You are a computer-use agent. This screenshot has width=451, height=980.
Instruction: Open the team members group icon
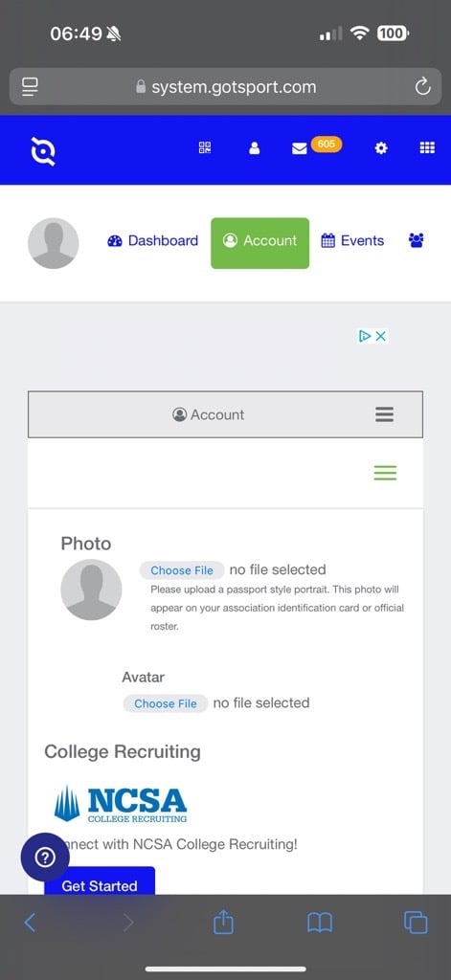click(x=416, y=240)
